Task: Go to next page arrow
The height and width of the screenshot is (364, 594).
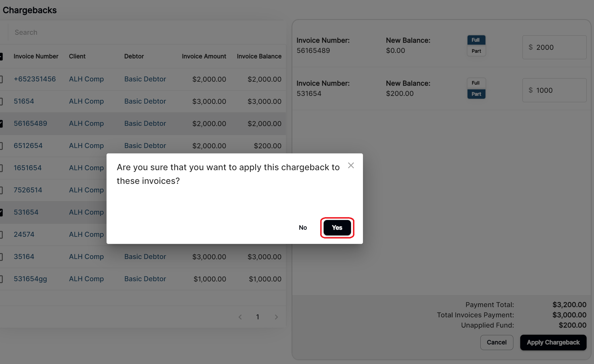Action: click(x=276, y=317)
